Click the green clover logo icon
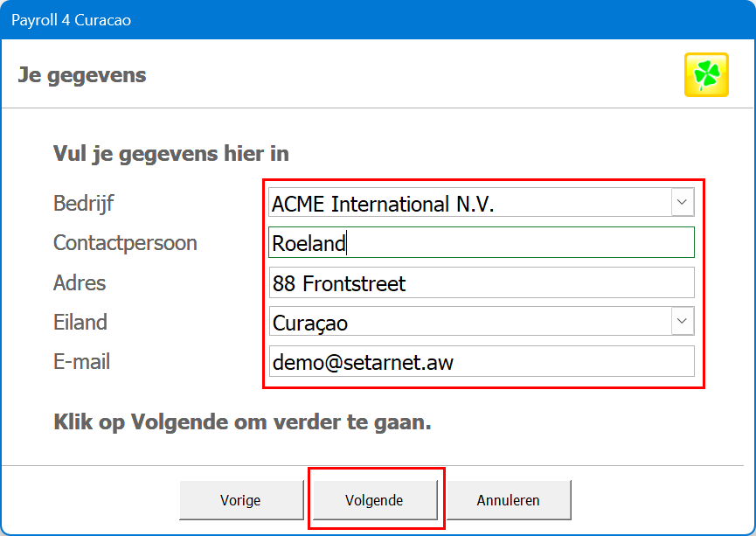 pos(706,75)
